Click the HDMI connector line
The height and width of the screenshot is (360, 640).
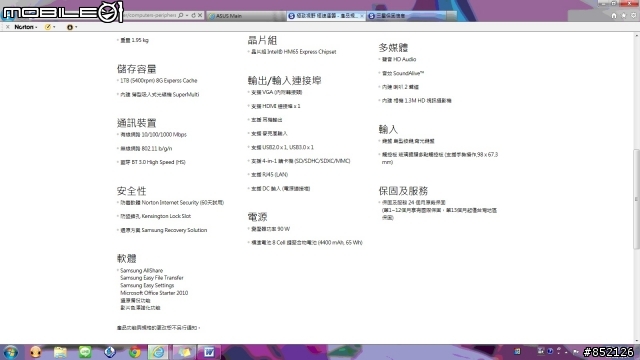276,106
